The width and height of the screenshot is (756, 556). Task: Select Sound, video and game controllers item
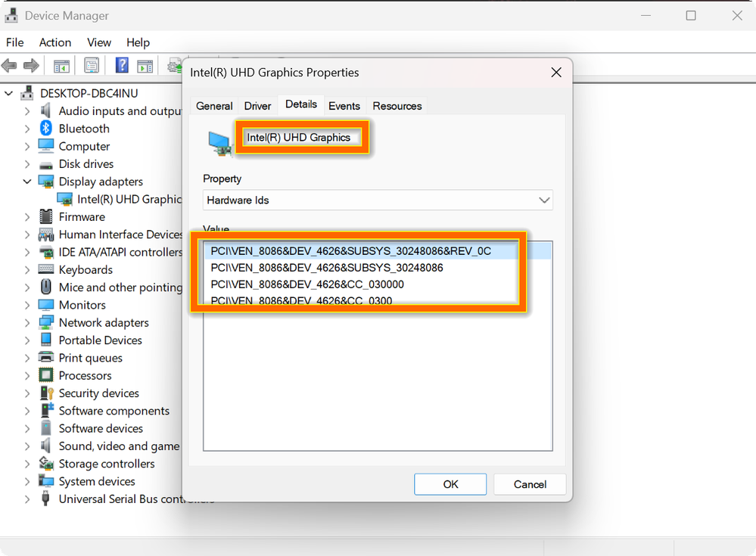click(119, 446)
